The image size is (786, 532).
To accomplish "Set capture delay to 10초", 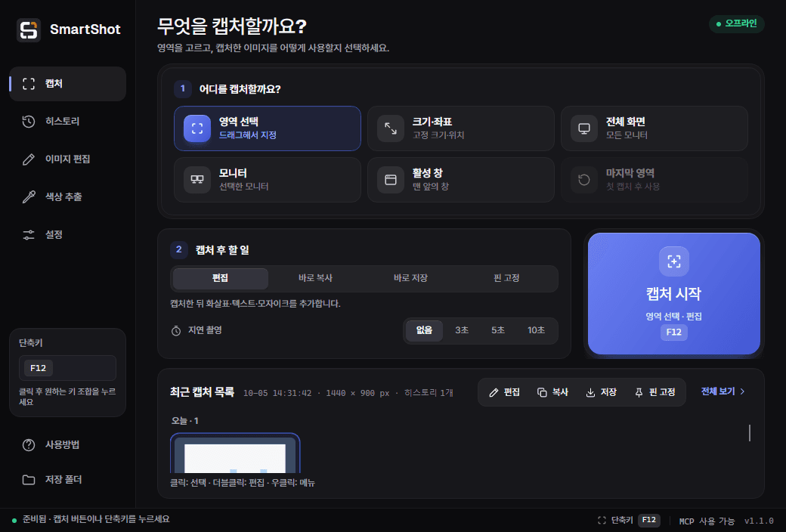I will pos(536,330).
